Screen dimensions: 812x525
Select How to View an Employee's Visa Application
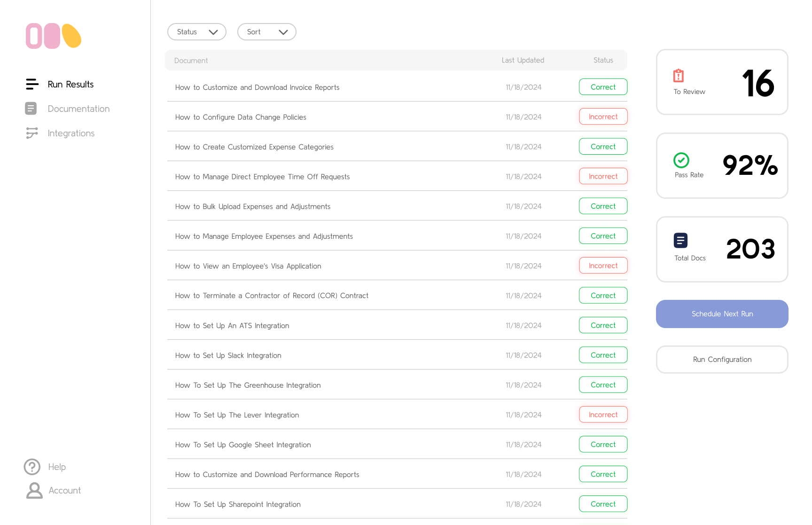pyautogui.click(x=248, y=266)
